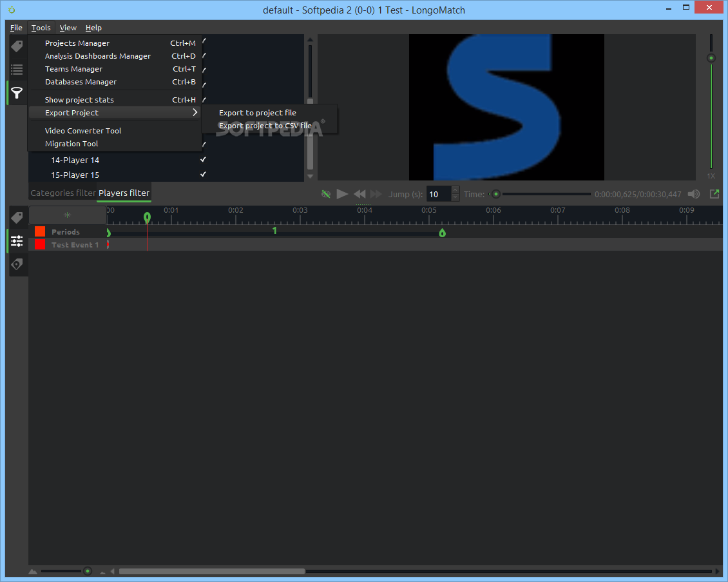The height and width of the screenshot is (582, 728).
Task: Switch to Categories filter tab
Action: pyautogui.click(x=62, y=193)
